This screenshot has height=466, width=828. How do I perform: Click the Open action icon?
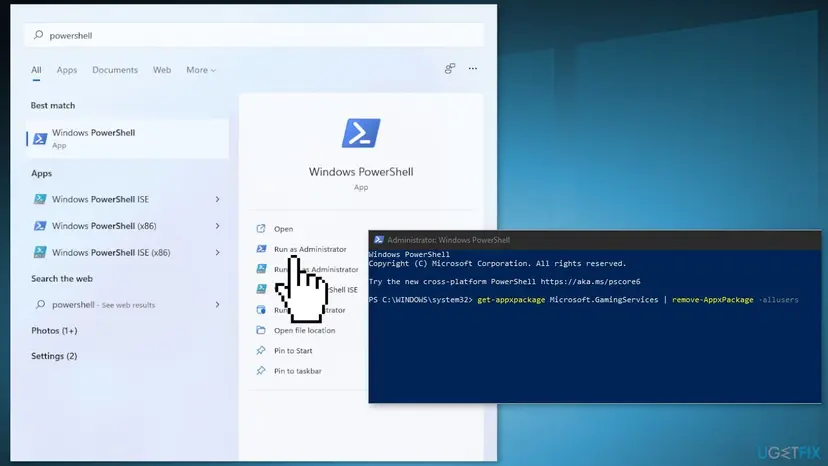(x=261, y=228)
